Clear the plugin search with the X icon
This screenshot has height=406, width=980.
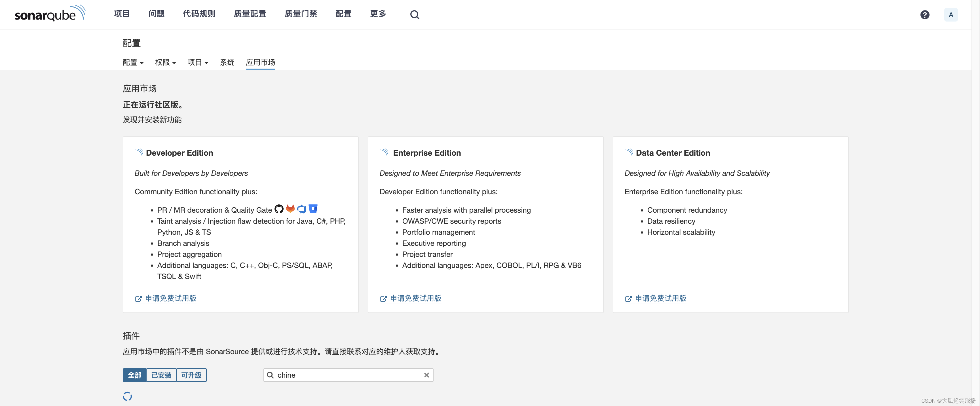click(426, 375)
